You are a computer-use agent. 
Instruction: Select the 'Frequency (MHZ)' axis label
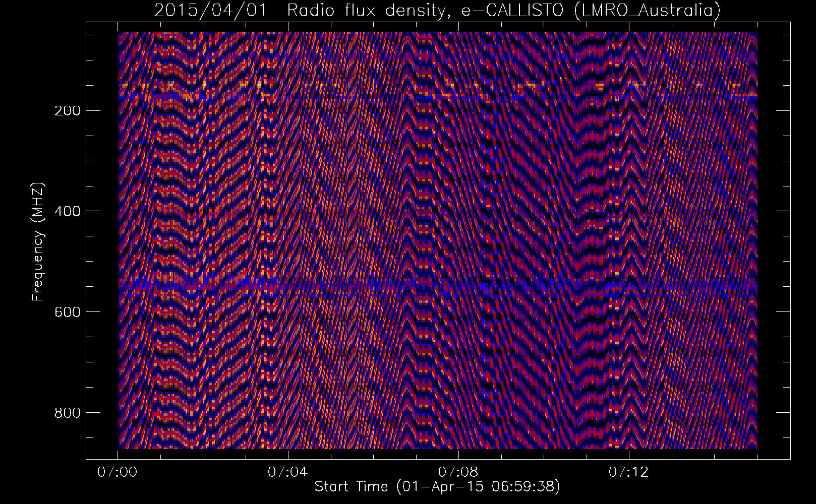click(37, 241)
